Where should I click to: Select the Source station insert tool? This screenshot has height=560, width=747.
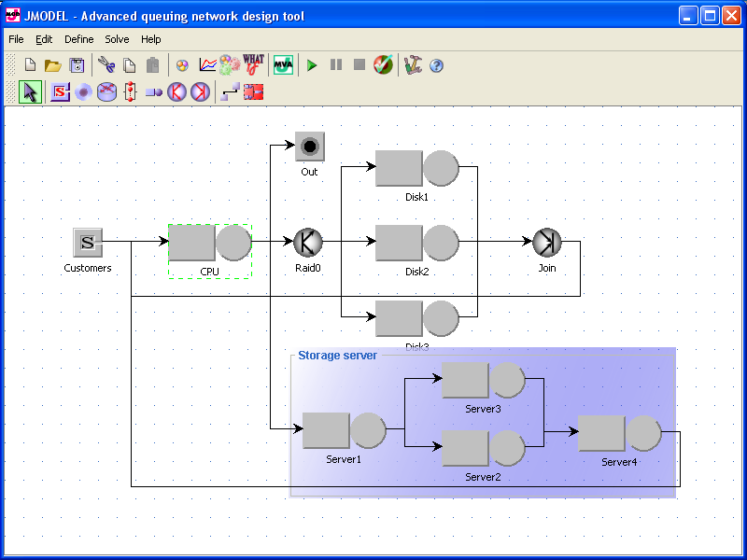pos(60,92)
